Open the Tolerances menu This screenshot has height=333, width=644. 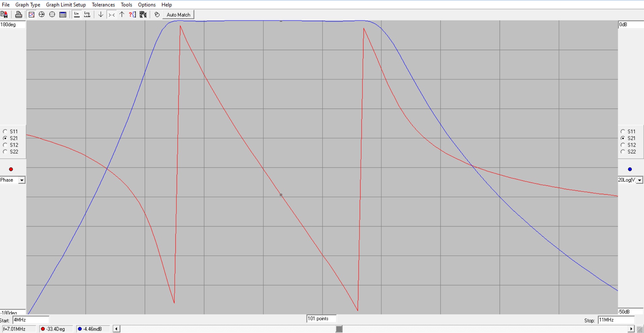click(x=103, y=5)
